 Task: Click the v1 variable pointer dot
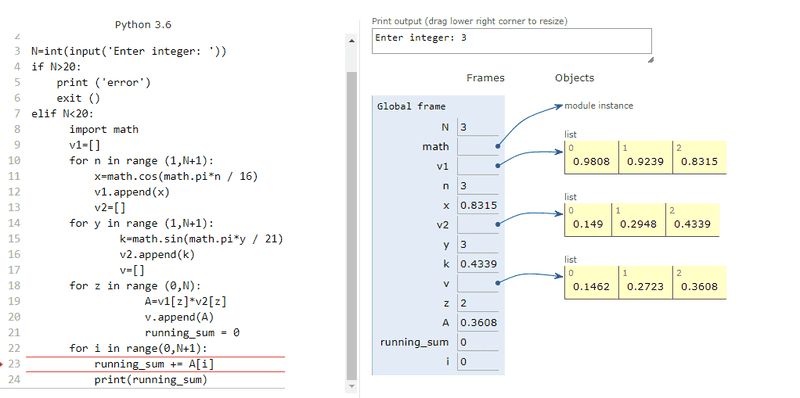(x=497, y=165)
